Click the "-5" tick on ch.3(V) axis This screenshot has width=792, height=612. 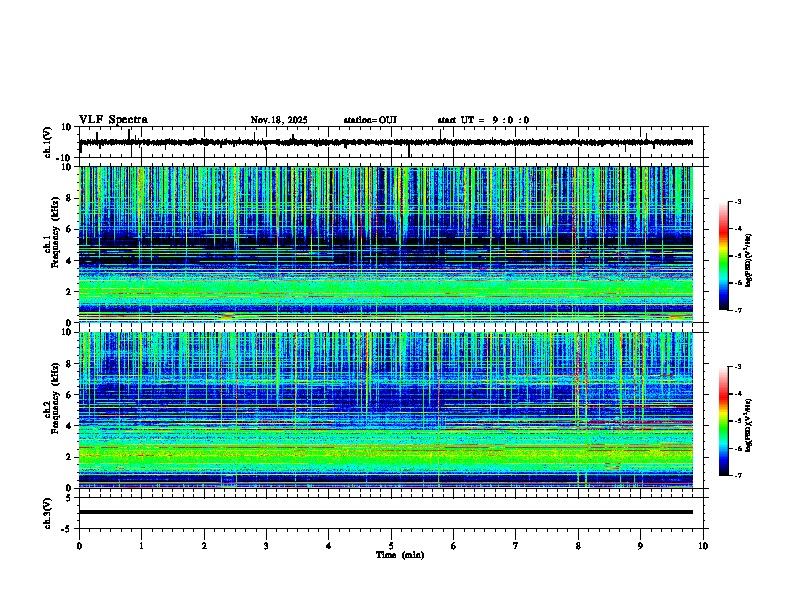point(68,529)
